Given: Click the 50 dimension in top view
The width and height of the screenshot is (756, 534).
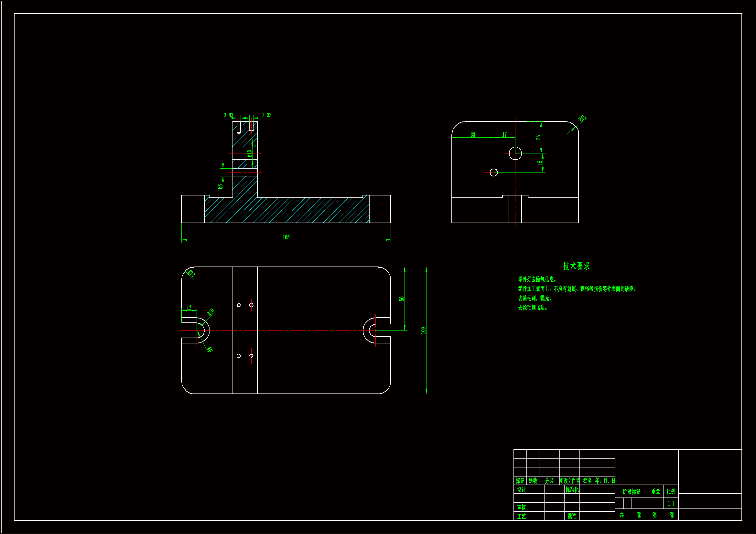Looking at the screenshot, I should click(x=402, y=299).
